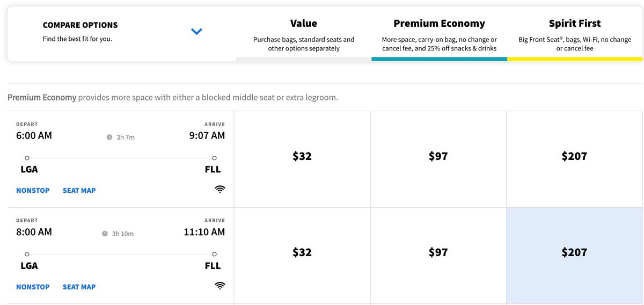This screenshot has height=305, width=644.
Task: Open Seat Map for 6:00 AM flight
Action: point(79,191)
